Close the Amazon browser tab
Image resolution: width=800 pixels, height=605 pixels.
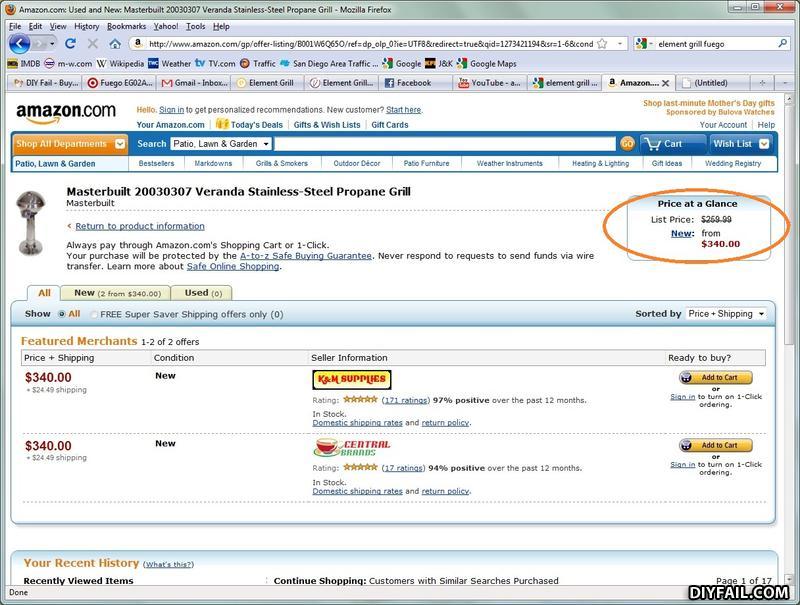click(x=665, y=83)
